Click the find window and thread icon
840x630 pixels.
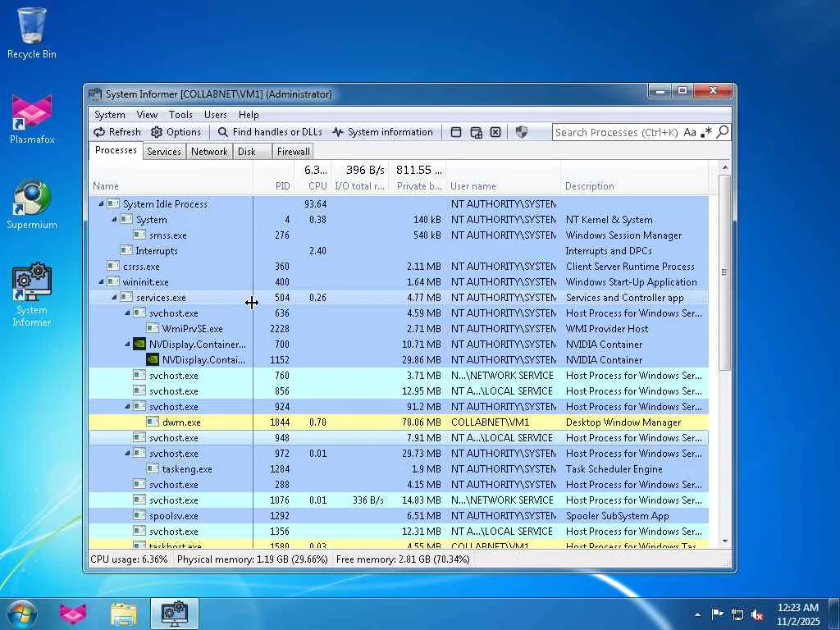pyautogui.click(x=476, y=132)
